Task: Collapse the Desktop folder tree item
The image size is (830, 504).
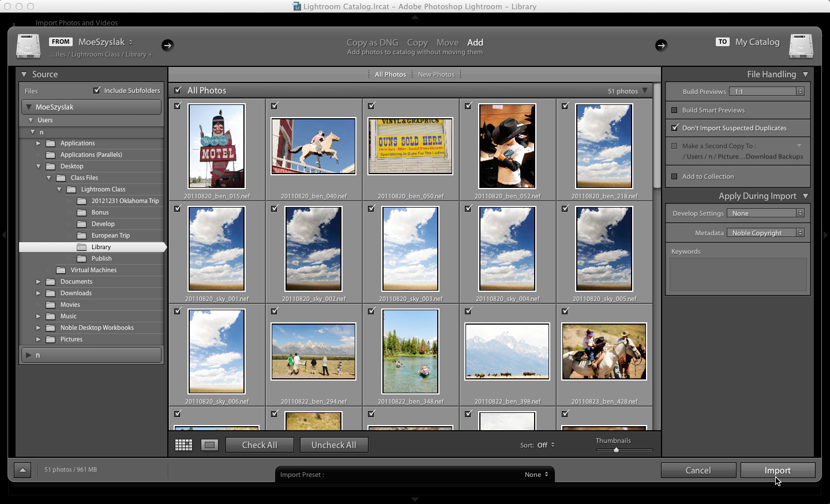Action: (38, 166)
